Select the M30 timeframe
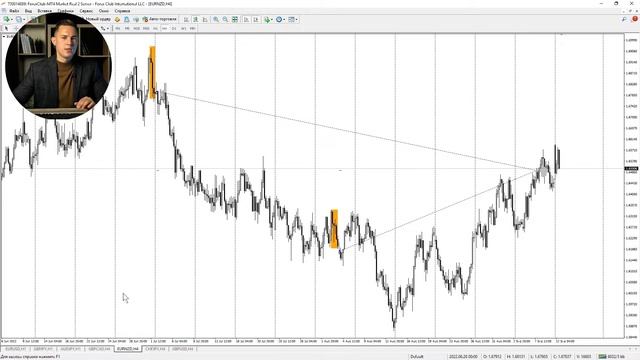The height and width of the screenshot is (360, 640). 146,28
